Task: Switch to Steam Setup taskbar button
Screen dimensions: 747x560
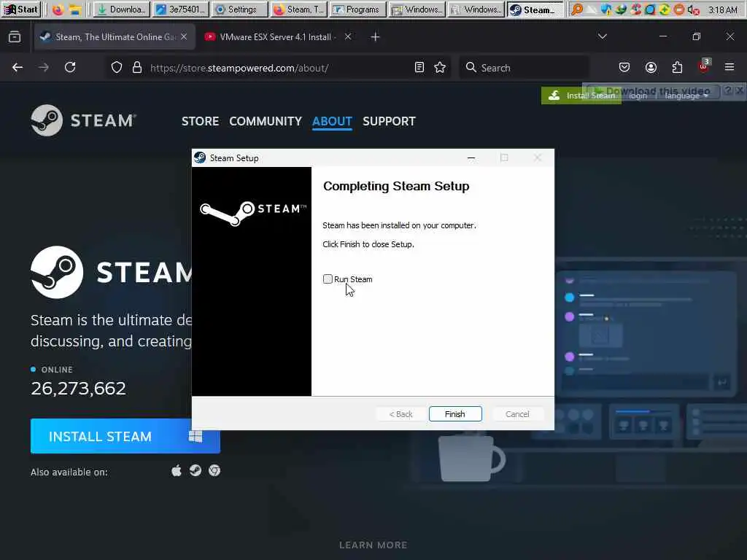Action: tap(535, 9)
